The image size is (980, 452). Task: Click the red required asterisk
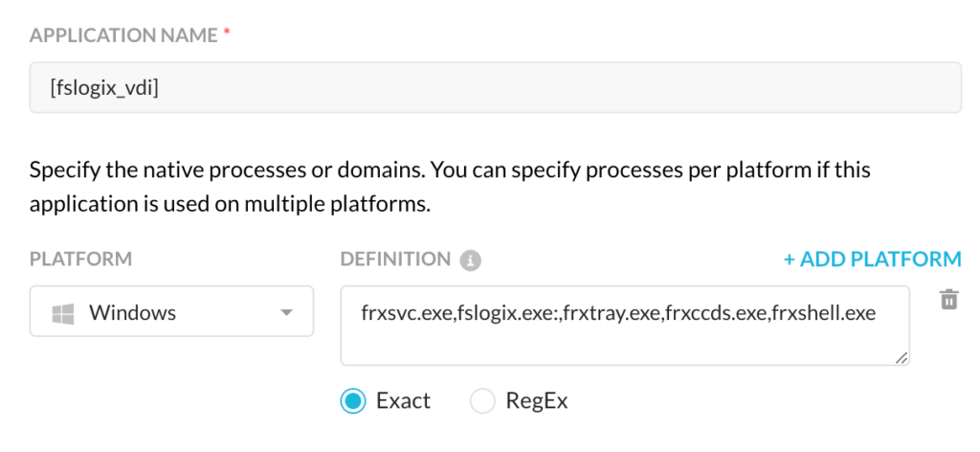click(227, 34)
